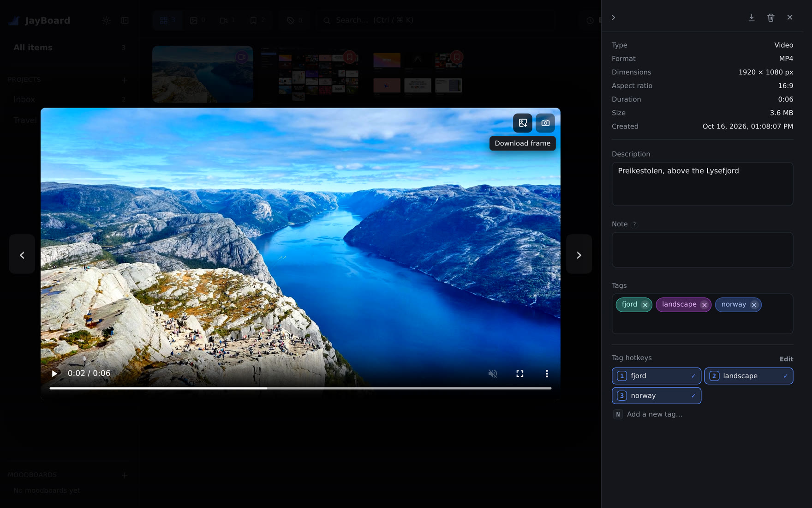Go to previous item with left arrow
The image size is (812, 508).
pyautogui.click(x=22, y=254)
